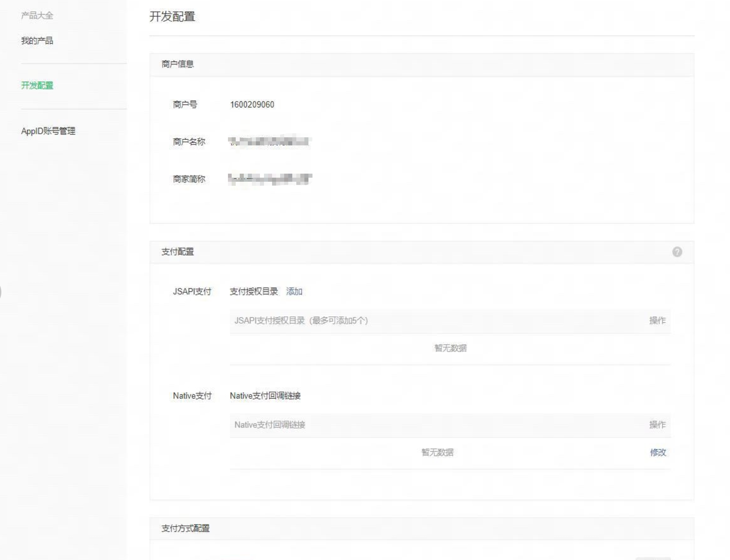Click JSAPI支付授权目录 table header

point(301,320)
